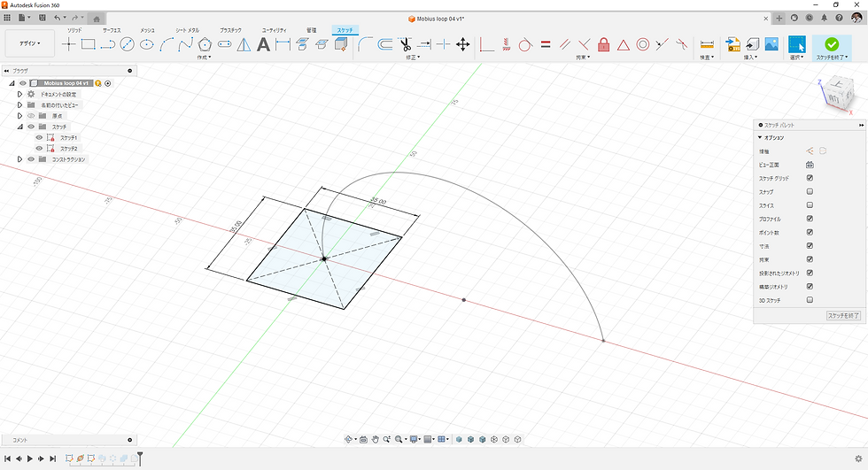
Task: Apply the Tangent constraint
Action: (x=524, y=44)
